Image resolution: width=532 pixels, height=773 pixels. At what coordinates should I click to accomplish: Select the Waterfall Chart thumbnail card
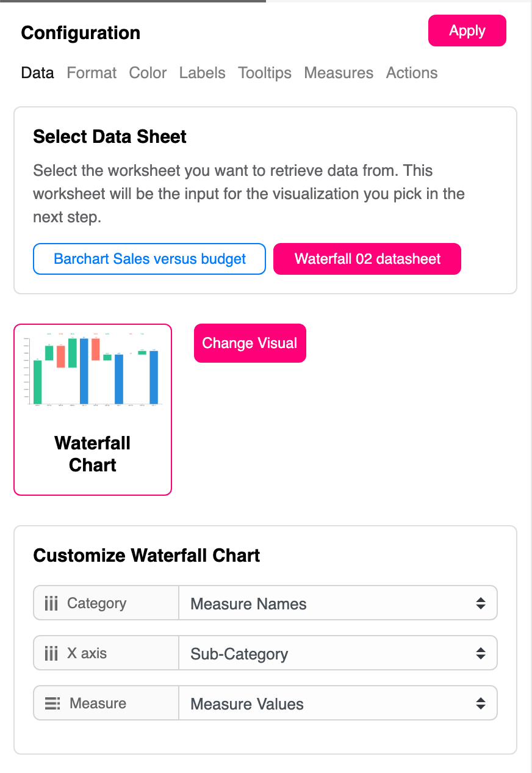coord(93,409)
